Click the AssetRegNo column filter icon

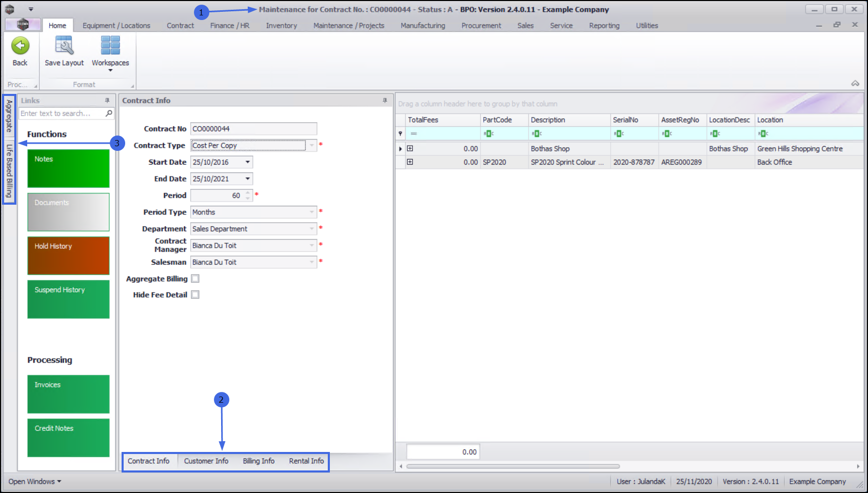667,134
